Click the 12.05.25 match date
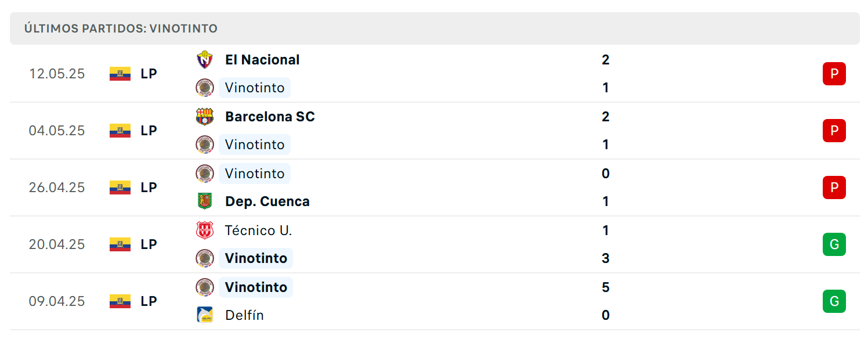Screen dimensions: 868x339 tap(57, 74)
